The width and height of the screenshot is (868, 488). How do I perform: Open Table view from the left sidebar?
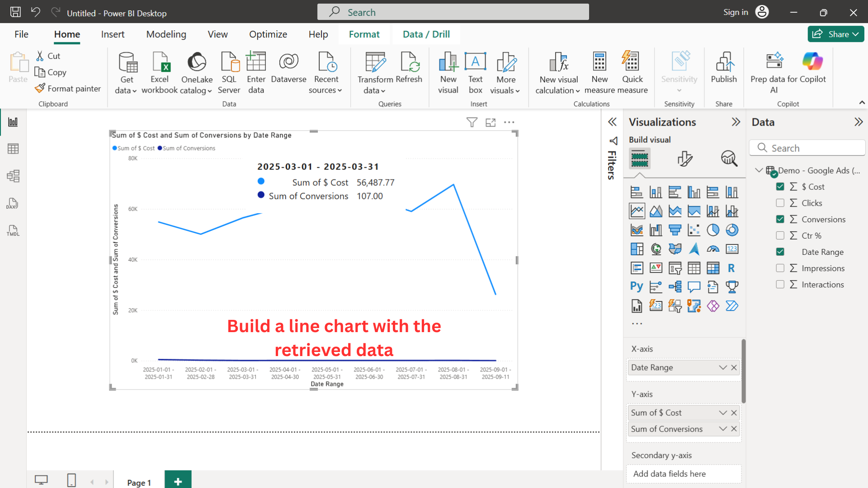click(13, 148)
